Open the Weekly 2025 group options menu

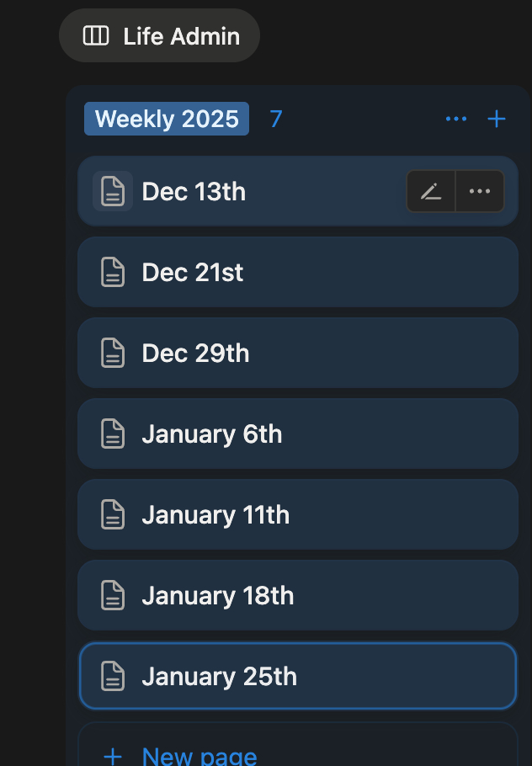(x=456, y=119)
